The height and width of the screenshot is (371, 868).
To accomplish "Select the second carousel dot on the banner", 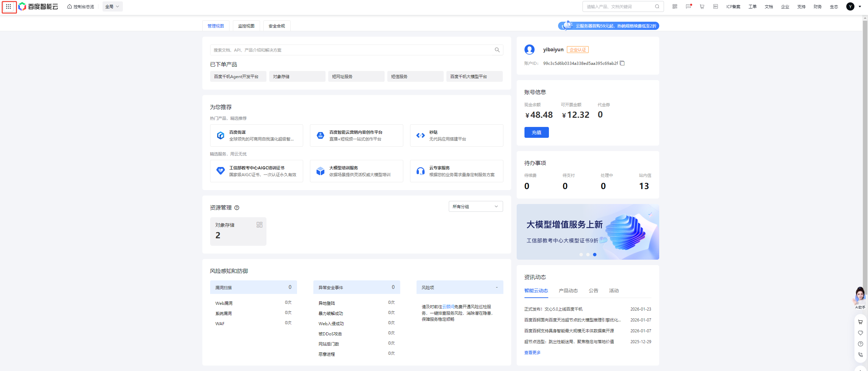I will click(588, 255).
